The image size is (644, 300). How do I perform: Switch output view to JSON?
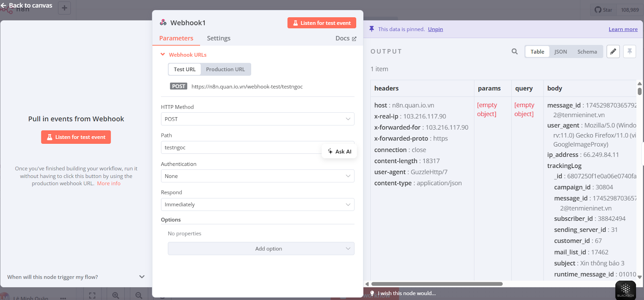(561, 52)
